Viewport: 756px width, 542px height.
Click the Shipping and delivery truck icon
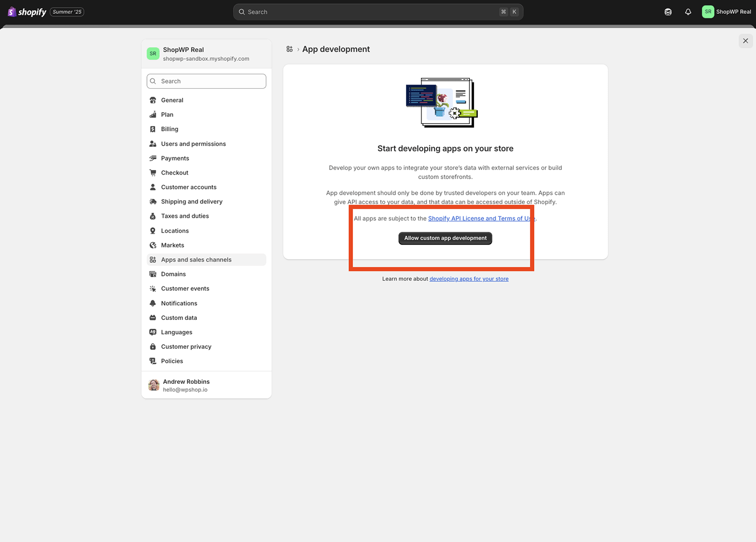click(x=153, y=201)
